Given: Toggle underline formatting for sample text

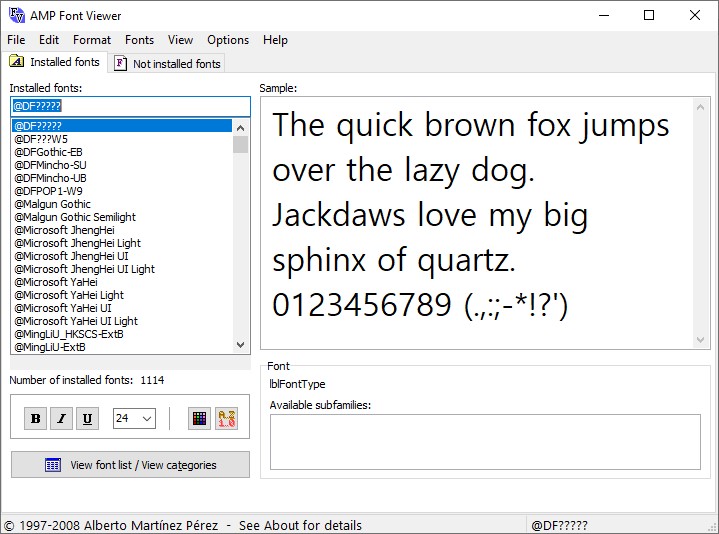Looking at the screenshot, I should (x=88, y=419).
